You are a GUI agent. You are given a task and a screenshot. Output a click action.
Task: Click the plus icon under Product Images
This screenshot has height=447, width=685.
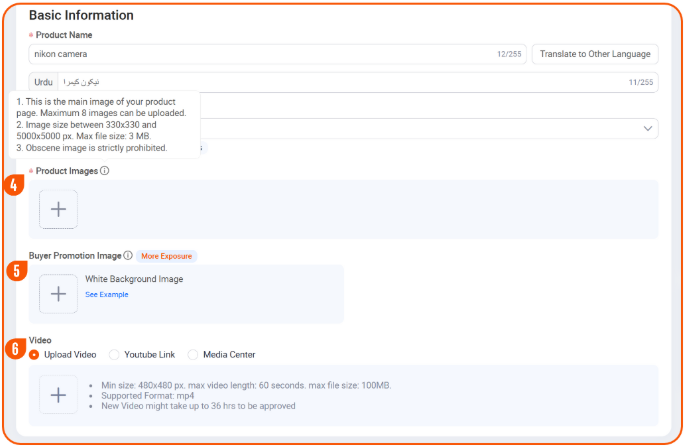(58, 209)
